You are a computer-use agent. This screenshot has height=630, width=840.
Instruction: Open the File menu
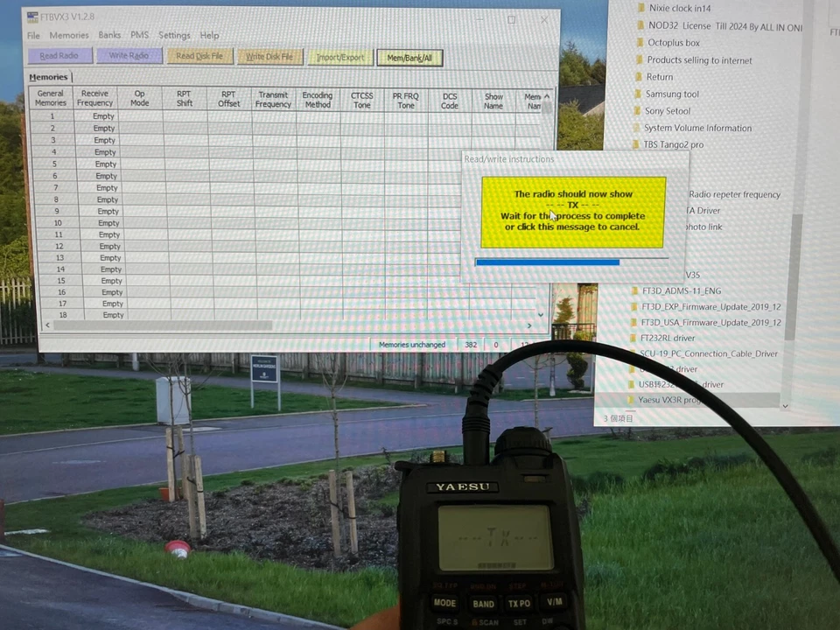[32, 35]
